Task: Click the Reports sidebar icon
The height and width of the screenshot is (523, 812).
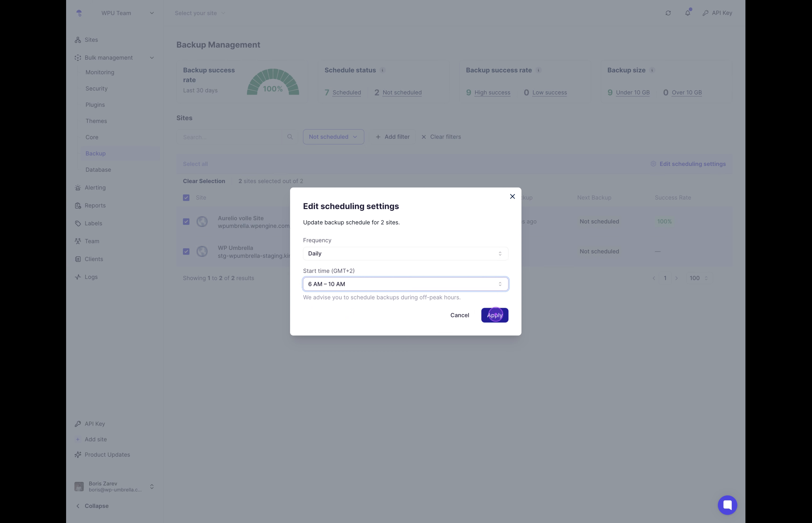Action: [78, 206]
